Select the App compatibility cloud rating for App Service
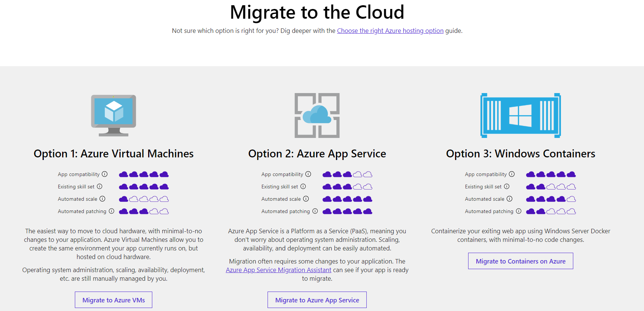This screenshot has height=311, width=644. coord(347,175)
